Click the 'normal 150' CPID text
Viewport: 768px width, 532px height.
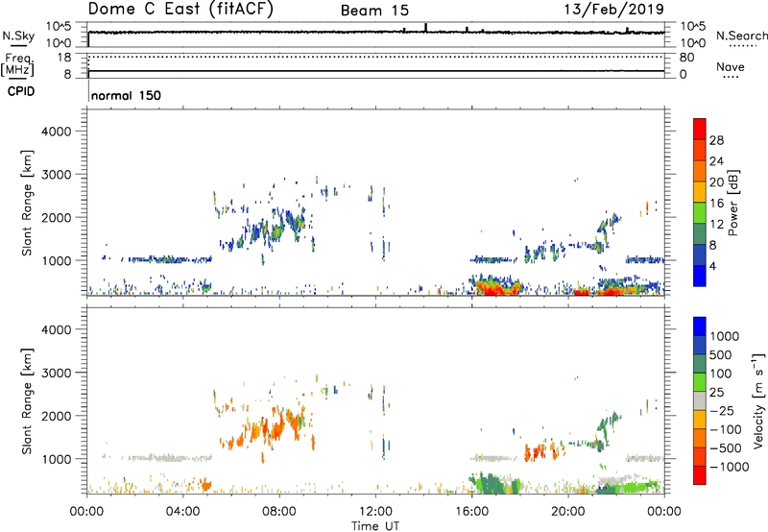[x=126, y=95]
